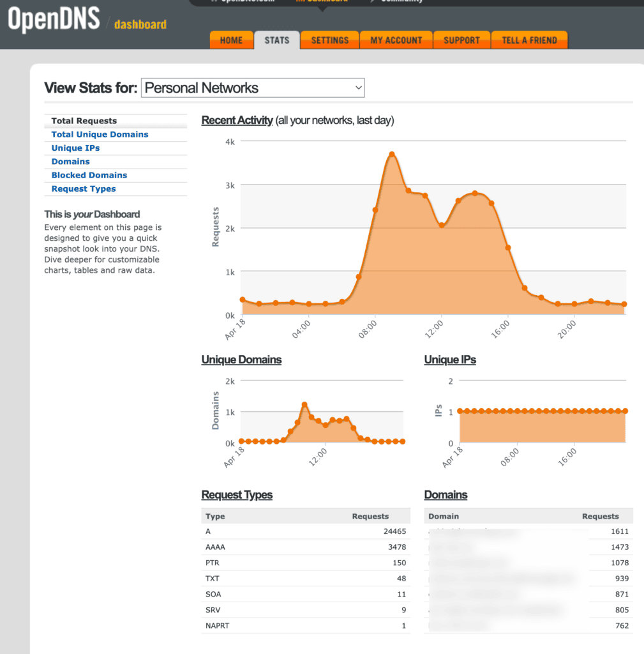Open the SUPPORT tab
Screen dimensions: 644x654
(461, 40)
